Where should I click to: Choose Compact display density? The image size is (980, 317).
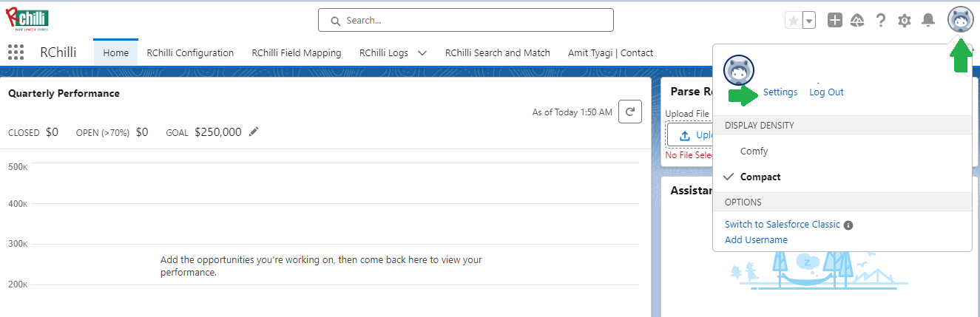842,177
